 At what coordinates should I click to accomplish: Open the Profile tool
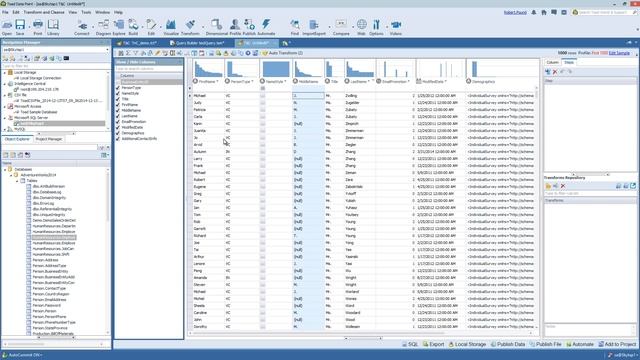[235, 27]
